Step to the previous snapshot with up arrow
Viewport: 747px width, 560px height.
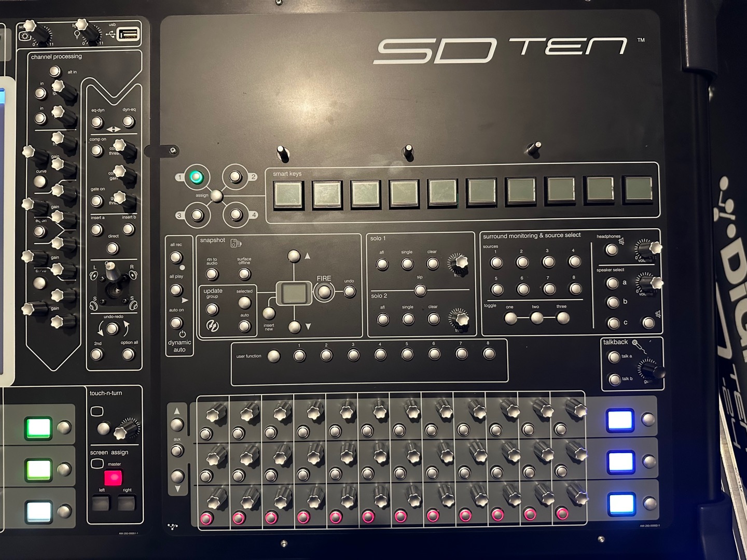click(294, 256)
